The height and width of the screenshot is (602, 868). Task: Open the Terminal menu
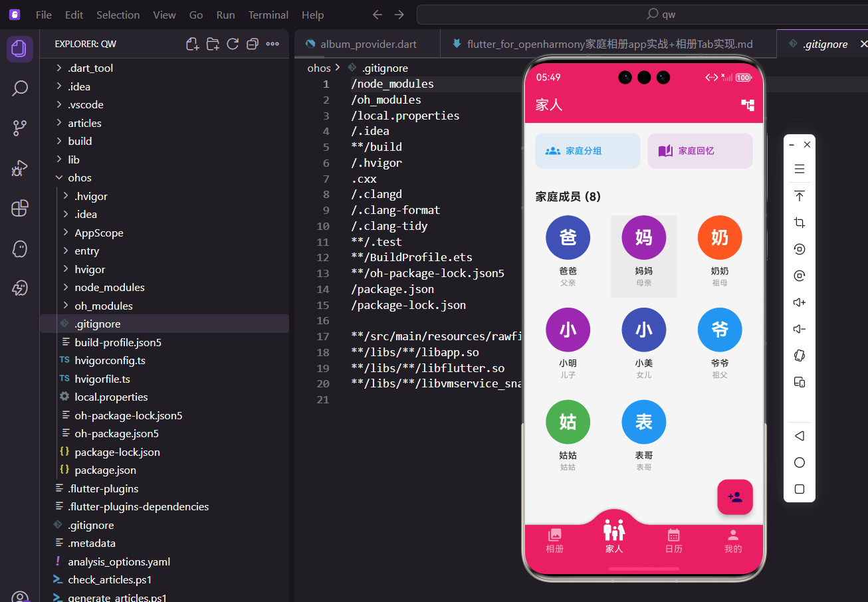pyautogui.click(x=269, y=15)
